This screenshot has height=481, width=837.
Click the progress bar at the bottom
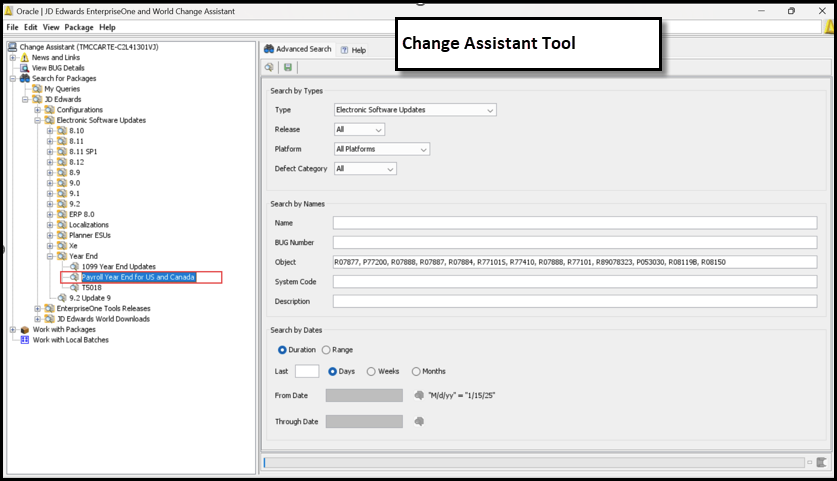[x=534, y=462]
